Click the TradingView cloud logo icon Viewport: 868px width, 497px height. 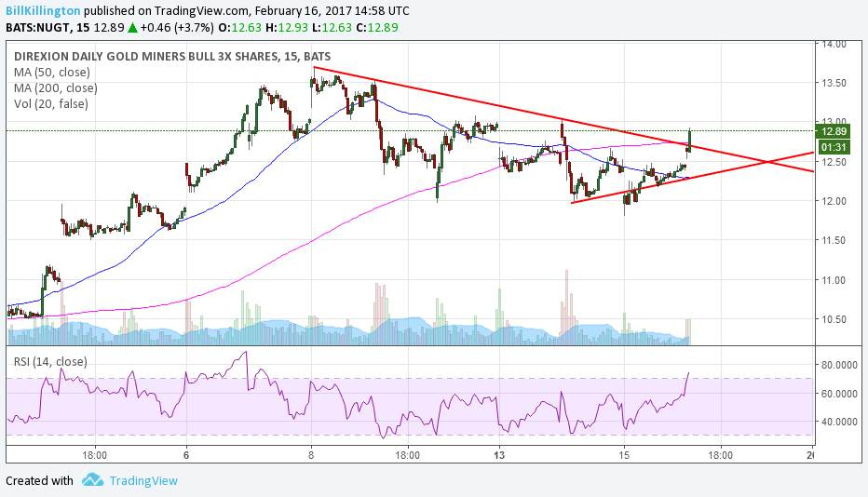pos(92,480)
